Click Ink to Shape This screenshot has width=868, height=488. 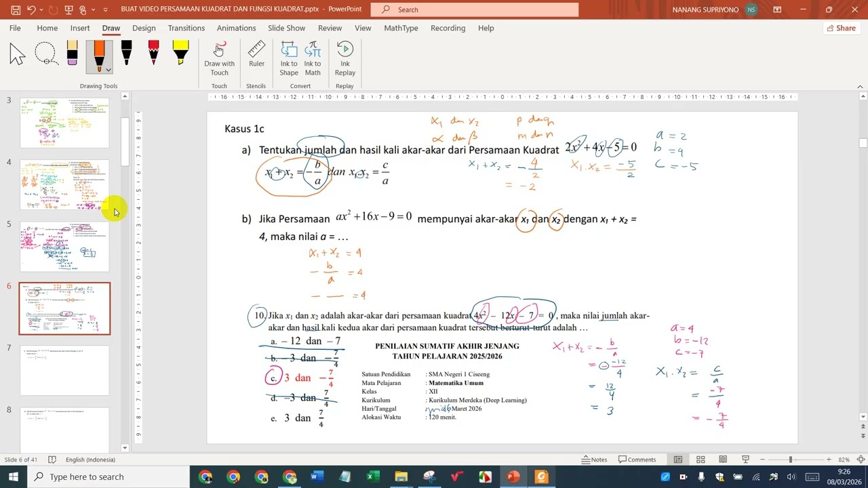click(x=289, y=59)
